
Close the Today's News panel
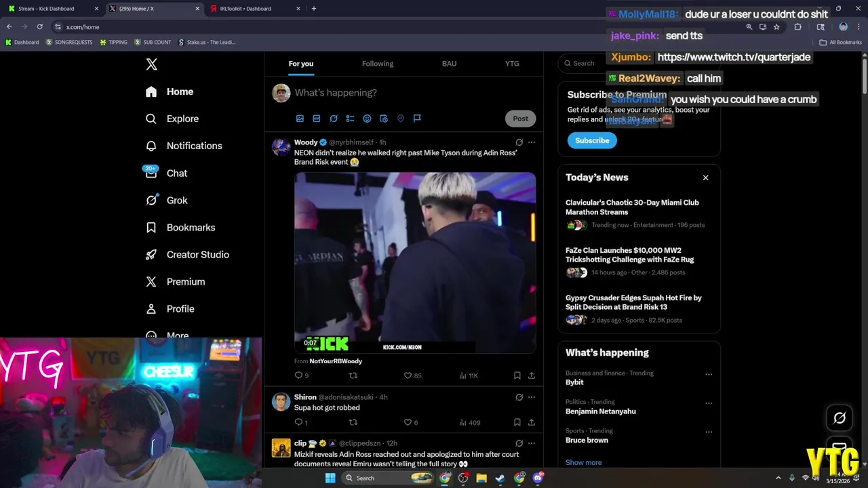(x=705, y=178)
